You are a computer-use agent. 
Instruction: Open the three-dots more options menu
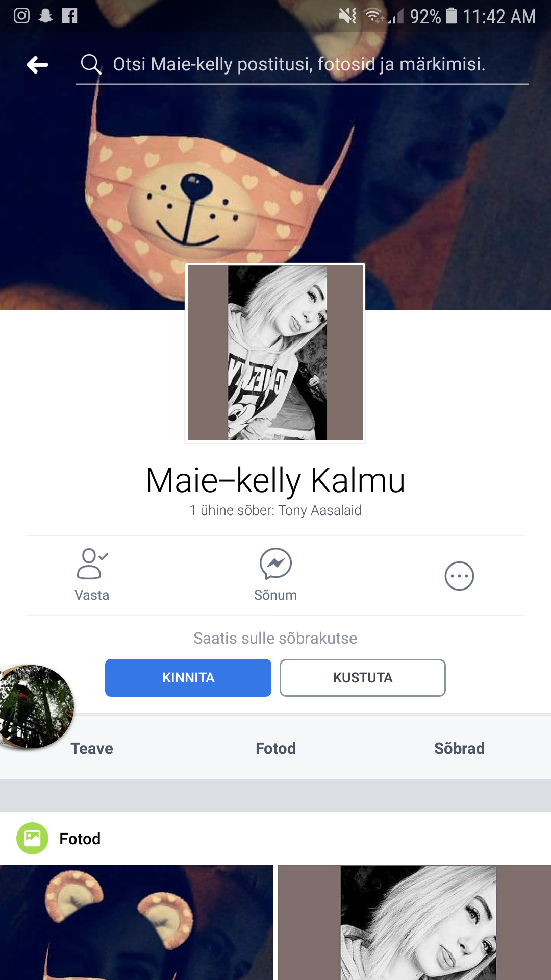click(459, 576)
